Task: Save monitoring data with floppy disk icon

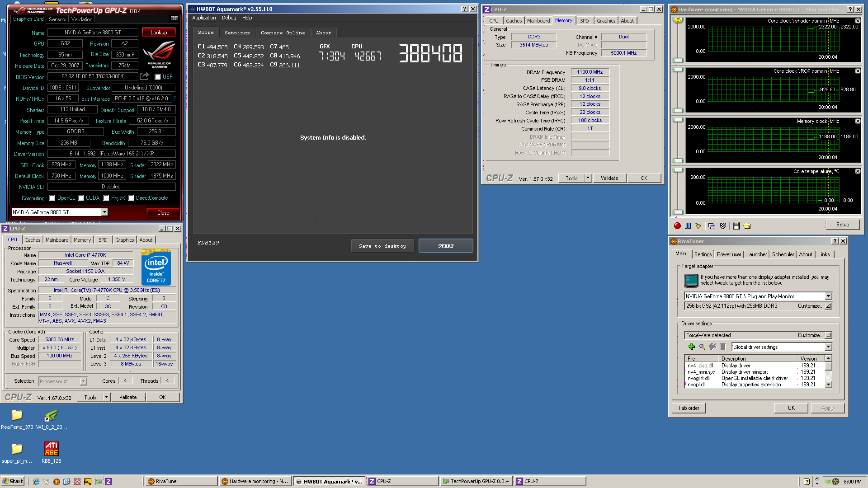Action: click(736, 226)
